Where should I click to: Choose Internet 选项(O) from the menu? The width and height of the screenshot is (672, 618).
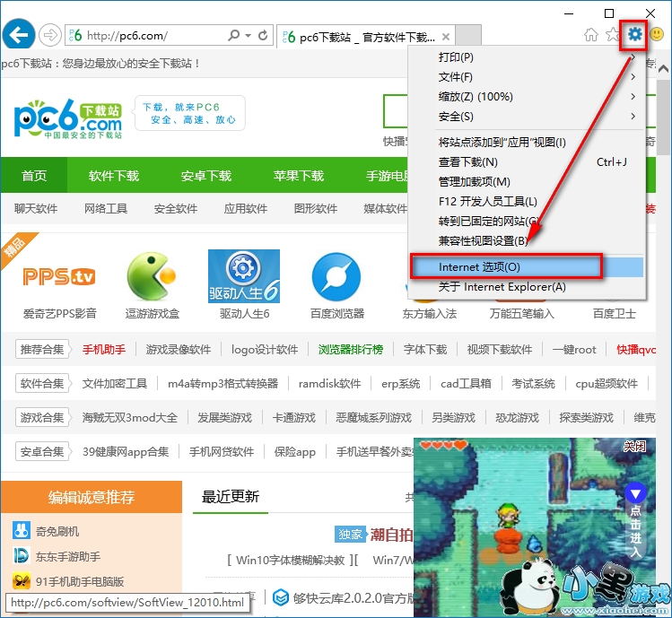pos(528,267)
